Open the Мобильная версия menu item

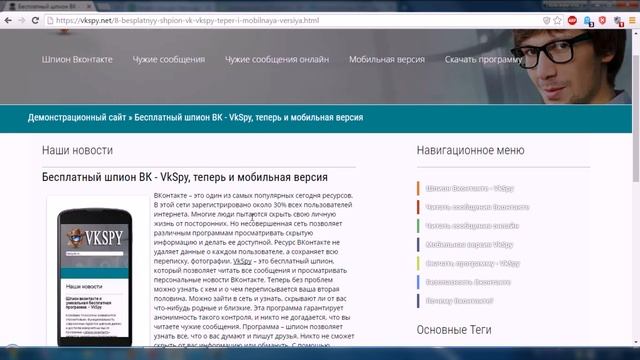click(x=387, y=60)
